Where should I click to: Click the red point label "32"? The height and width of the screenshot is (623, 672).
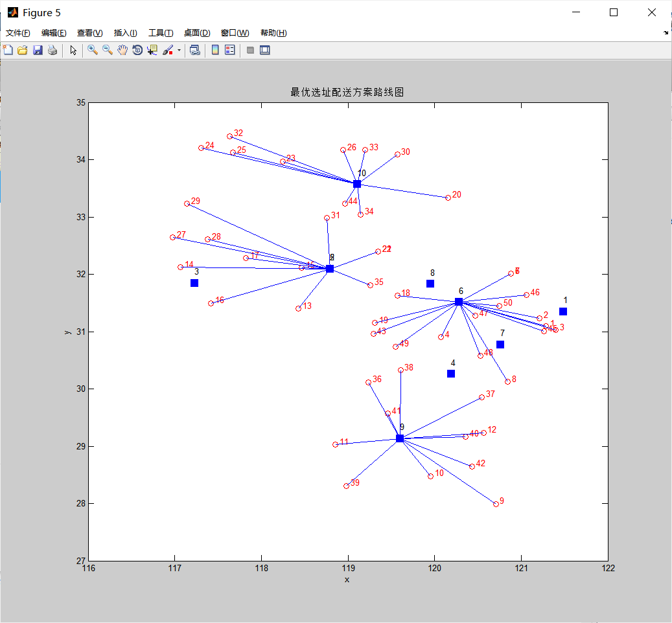click(238, 133)
